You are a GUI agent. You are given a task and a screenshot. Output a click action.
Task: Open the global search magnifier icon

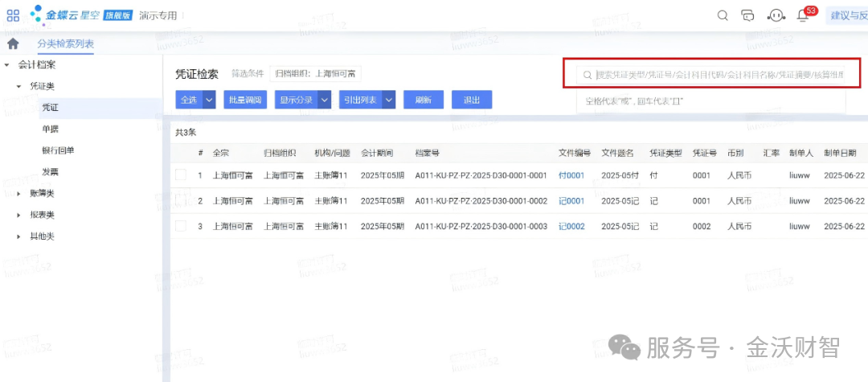click(723, 15)
